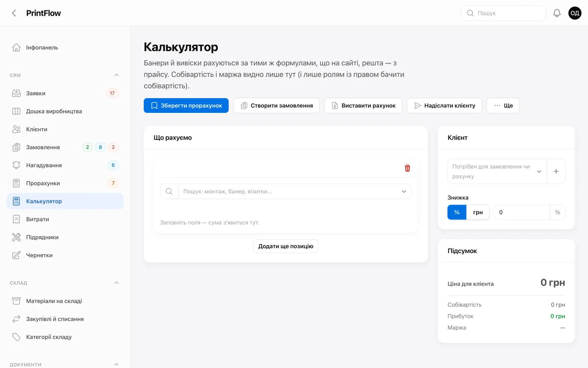This screenshot has width=588, height=368.
Task: Collapse the СКЛАД section chevron
Action: tap(116, 283)
